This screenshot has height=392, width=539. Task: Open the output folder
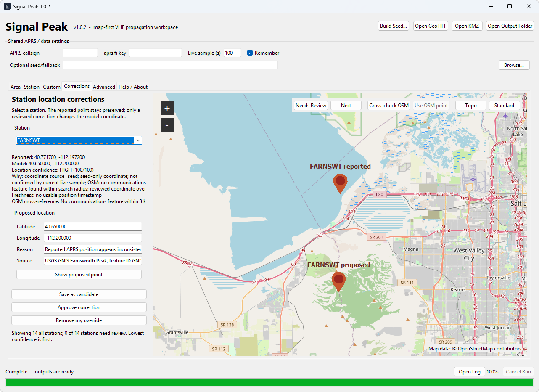click(x=510, y=26)
